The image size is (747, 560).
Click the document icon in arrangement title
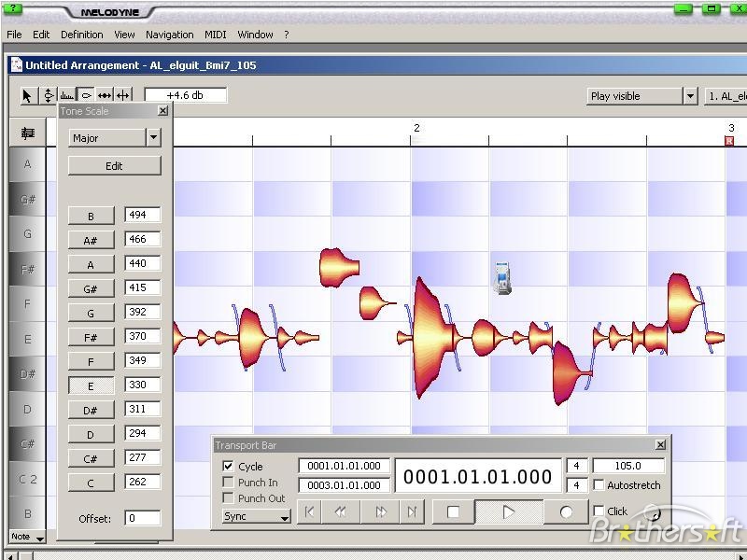pyautogui.click(x=17, y=64)
